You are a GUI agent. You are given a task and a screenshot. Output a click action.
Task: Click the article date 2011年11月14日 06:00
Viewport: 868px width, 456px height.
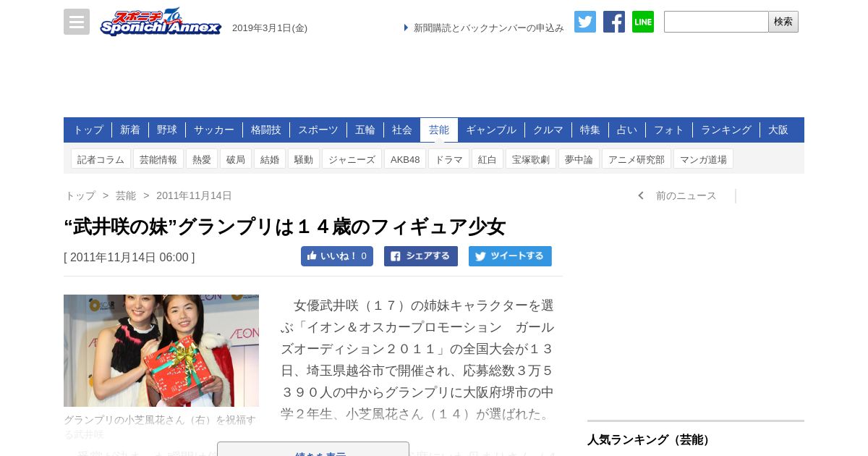(x=129, y=257)
